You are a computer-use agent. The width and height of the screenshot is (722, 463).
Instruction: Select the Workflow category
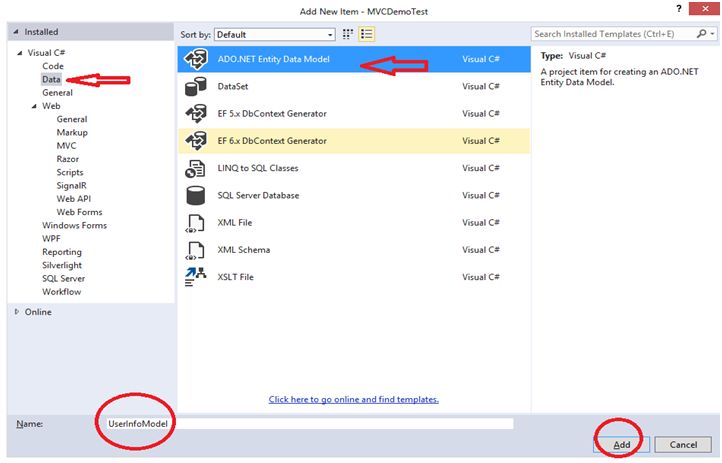click(62, 292)
